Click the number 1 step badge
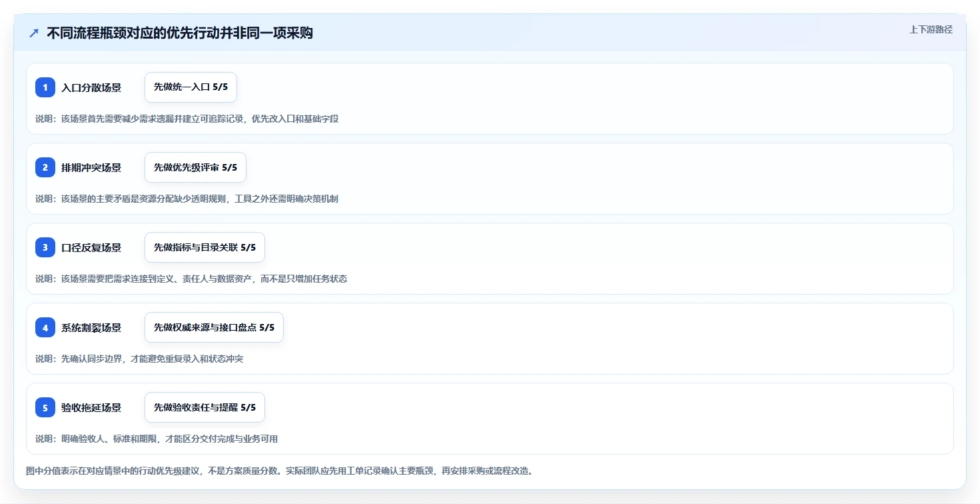980x504 pixels. tap(45, 87)
